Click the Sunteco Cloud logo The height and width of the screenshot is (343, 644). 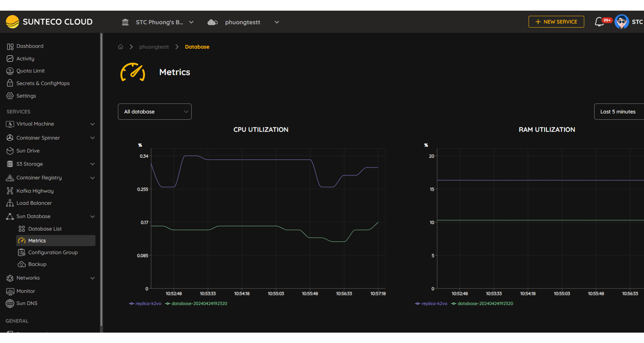(49, 22)
